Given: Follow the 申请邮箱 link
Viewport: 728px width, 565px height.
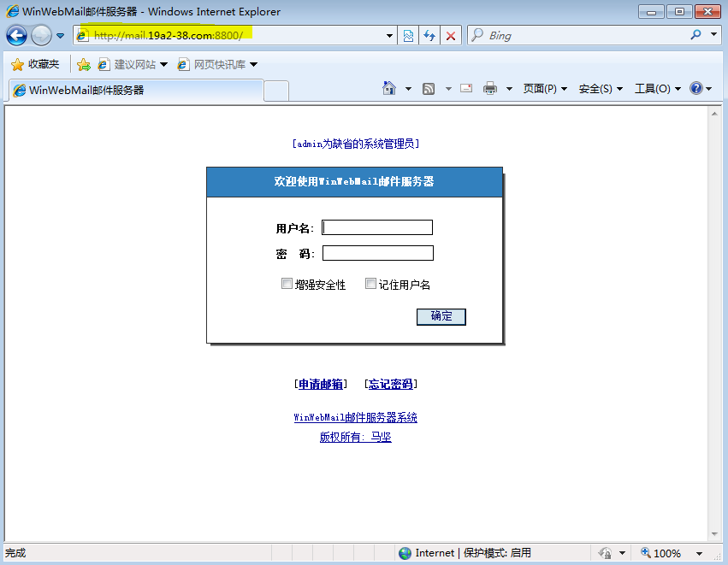Looking at the screenshot, I should click(x=320, y=384).
